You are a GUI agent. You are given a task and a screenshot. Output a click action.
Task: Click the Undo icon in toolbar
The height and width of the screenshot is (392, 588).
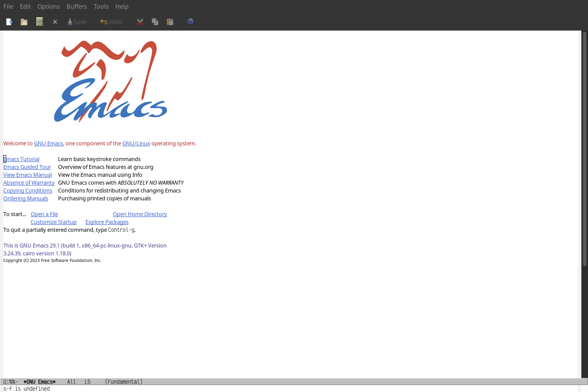click(x=111, y=21)
